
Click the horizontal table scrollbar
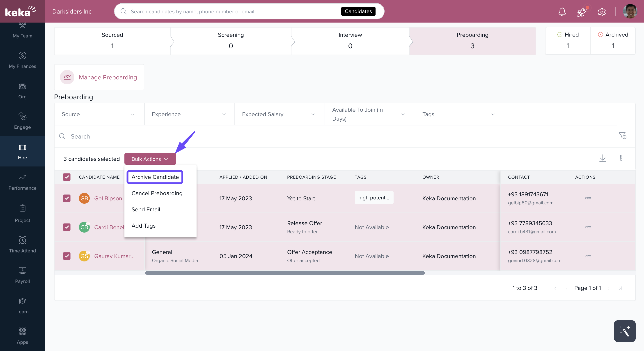[x=285, y=273]
